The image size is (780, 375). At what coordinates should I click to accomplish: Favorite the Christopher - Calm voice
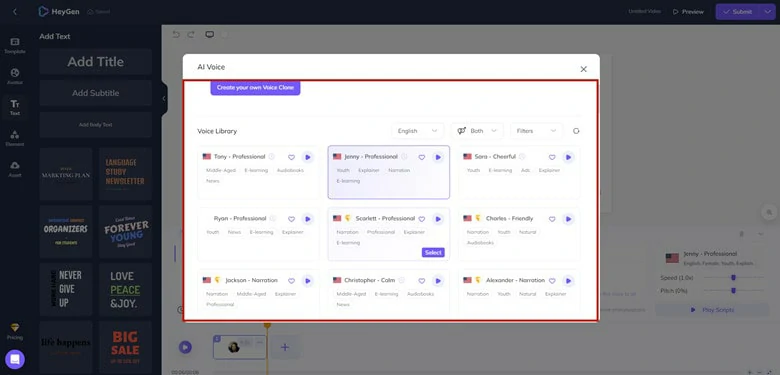pos(422,281)
